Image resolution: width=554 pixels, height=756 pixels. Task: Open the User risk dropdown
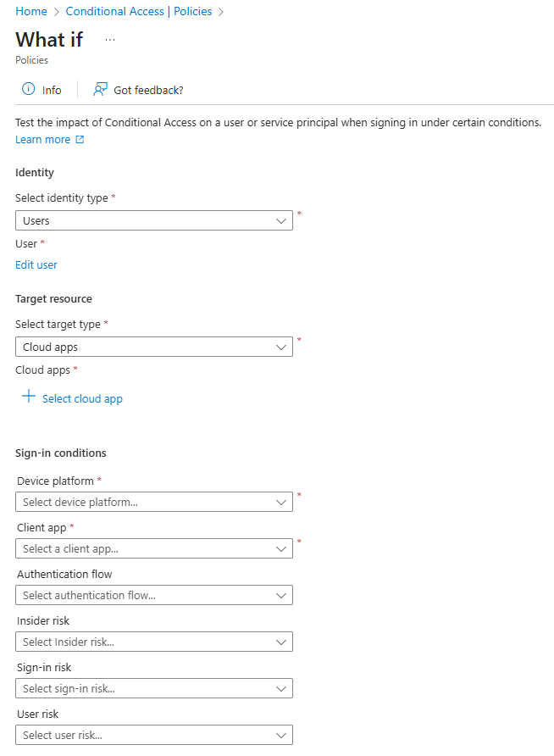point(154,735)
